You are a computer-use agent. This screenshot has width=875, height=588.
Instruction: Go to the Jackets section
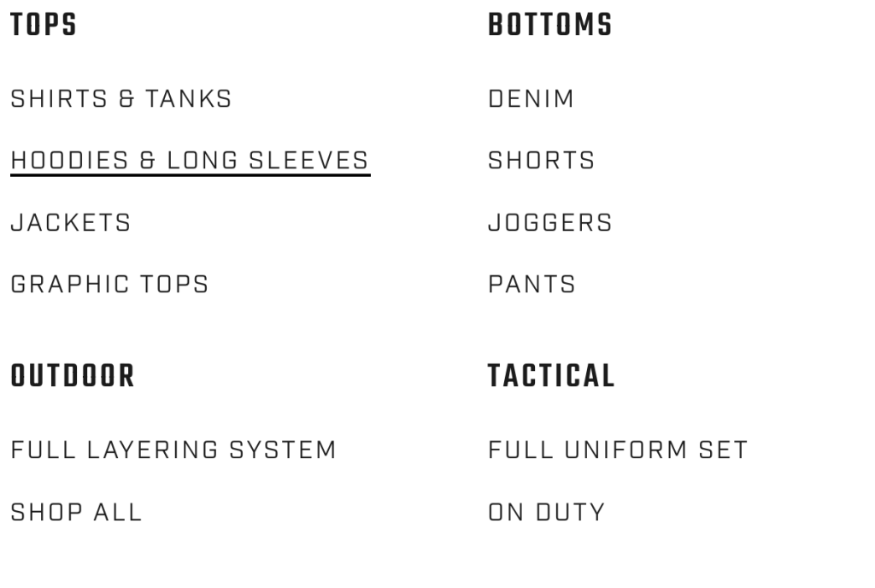[x=71, y=223]
